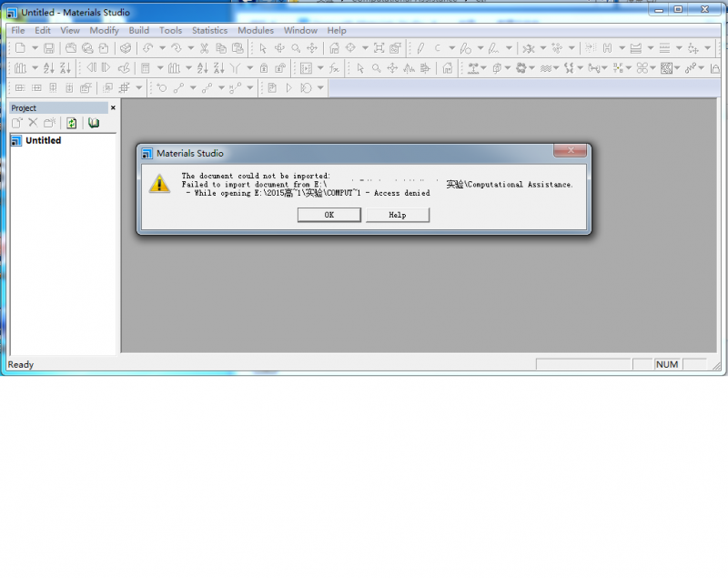Screen dimensions: 728x578
Task: Click the New document icon
Action: click(x=20, y=48)
